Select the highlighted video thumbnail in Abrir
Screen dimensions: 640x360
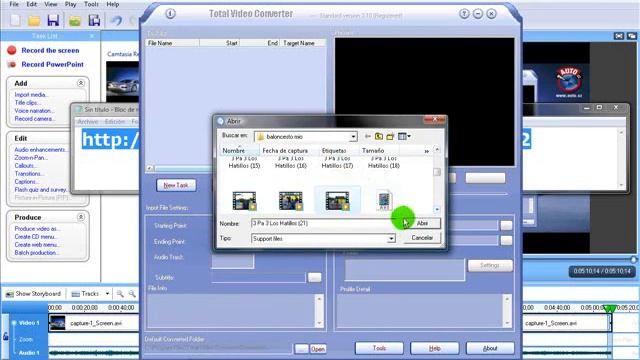point(337,200)
